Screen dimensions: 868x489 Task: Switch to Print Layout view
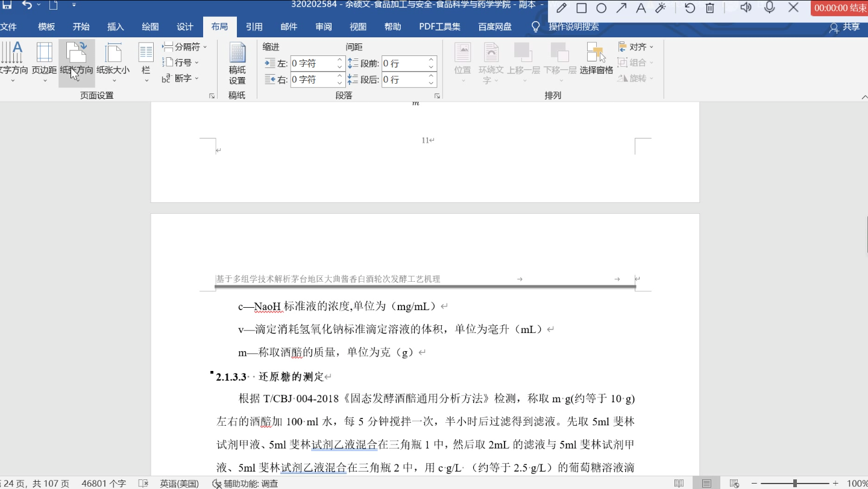[x=706, y=483]
